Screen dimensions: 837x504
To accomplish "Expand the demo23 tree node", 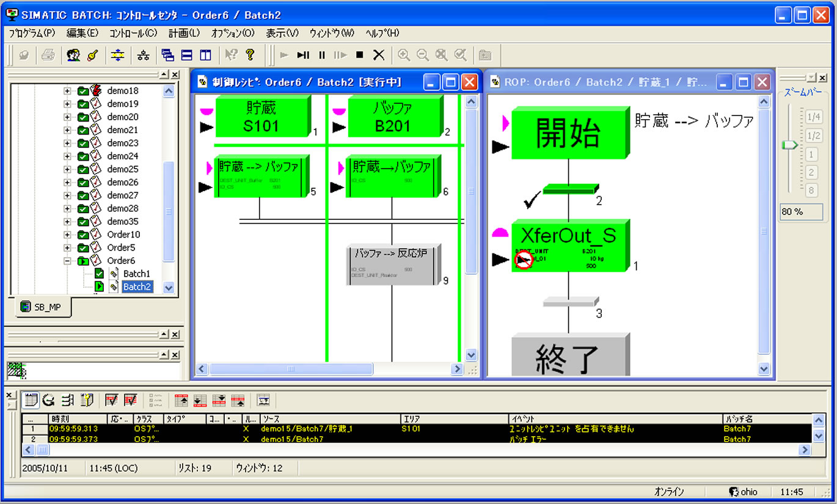I will [67, 143].
